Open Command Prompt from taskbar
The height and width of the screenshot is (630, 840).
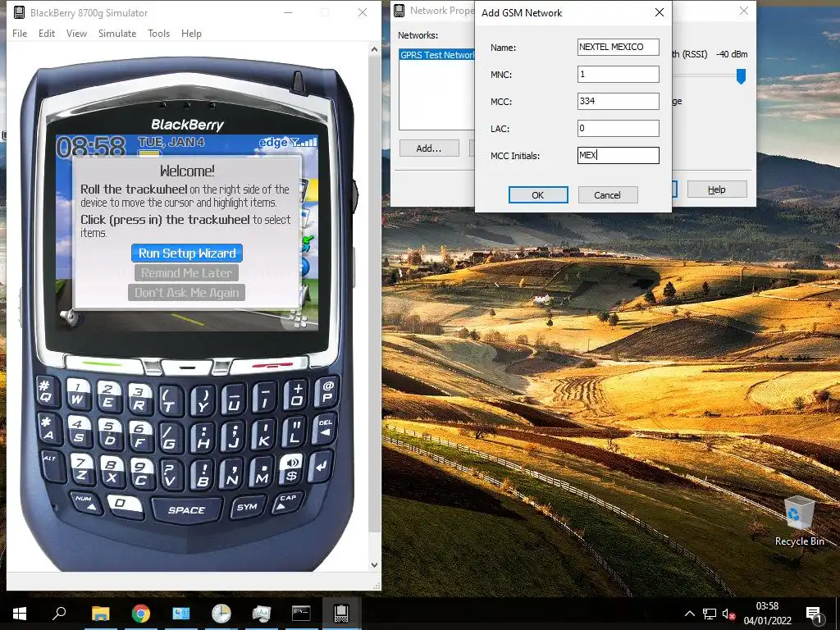pos(301,613)
